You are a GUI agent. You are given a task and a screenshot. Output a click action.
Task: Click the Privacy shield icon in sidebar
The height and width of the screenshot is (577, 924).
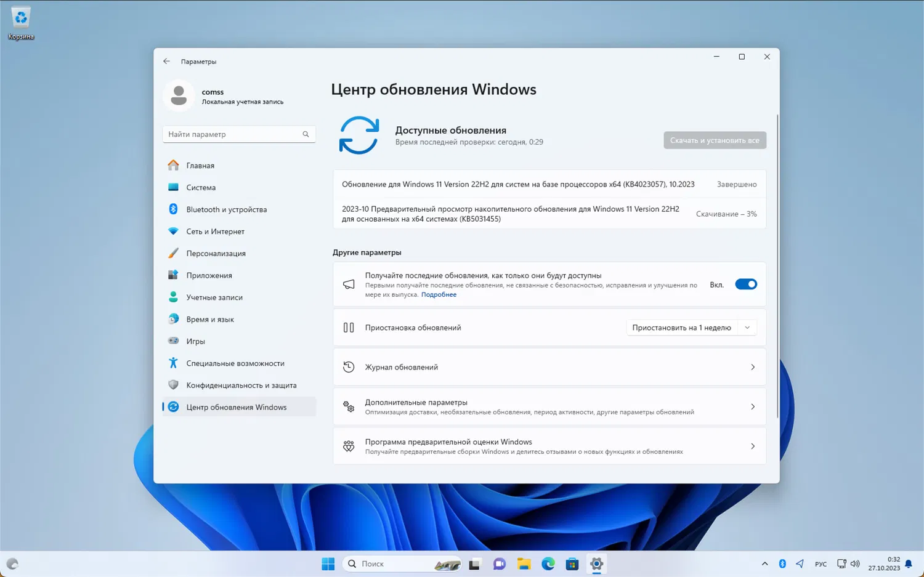pyautogui.click(x=173, y=385)
